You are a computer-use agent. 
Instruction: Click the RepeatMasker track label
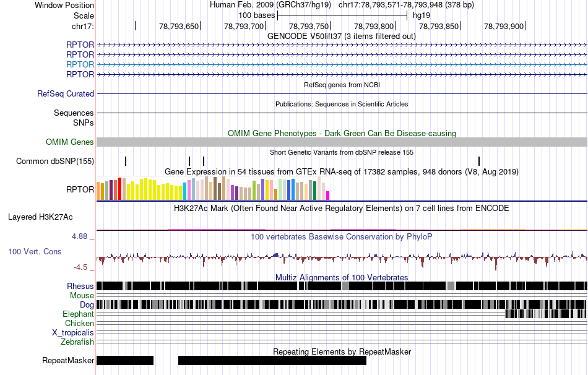coord(68,360)
